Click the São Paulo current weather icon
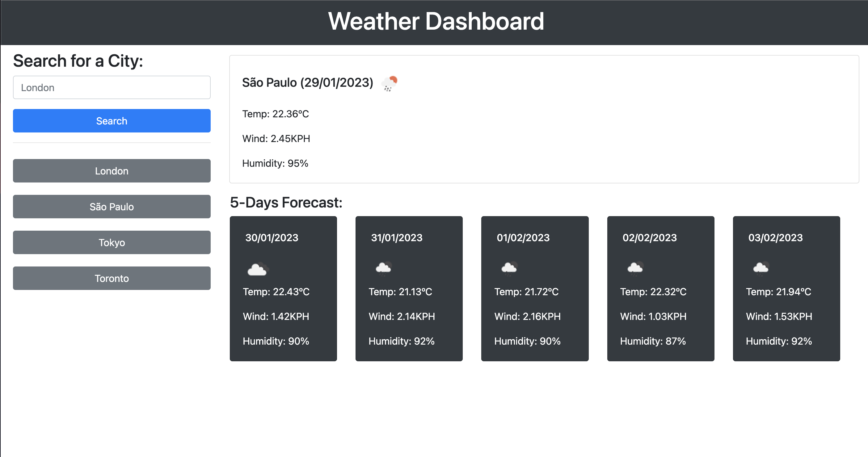 pos(389,83)
